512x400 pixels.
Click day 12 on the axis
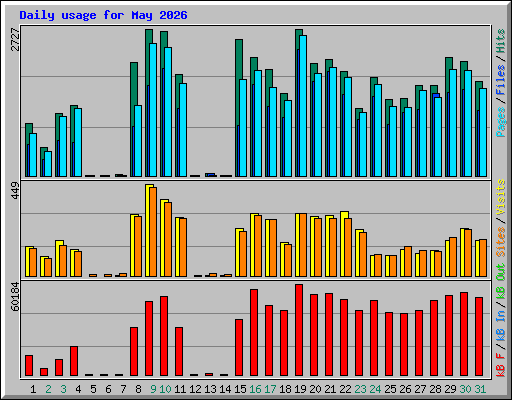(195, 389)
